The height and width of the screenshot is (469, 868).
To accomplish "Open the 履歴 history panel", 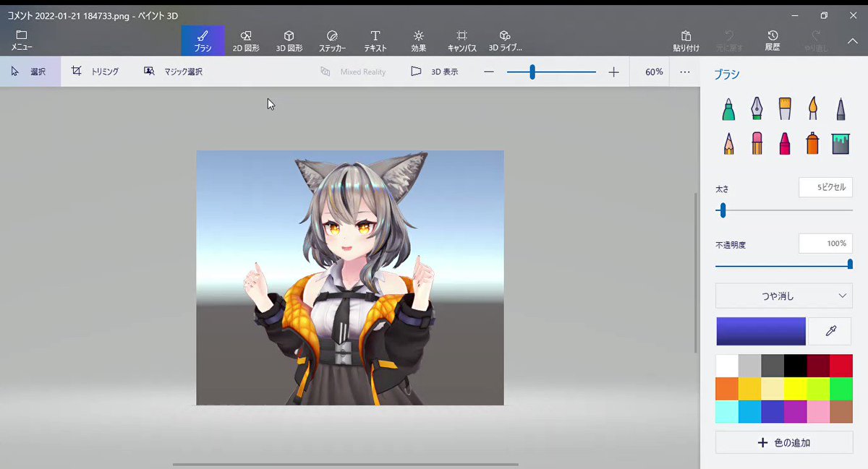I will point(773,40).
